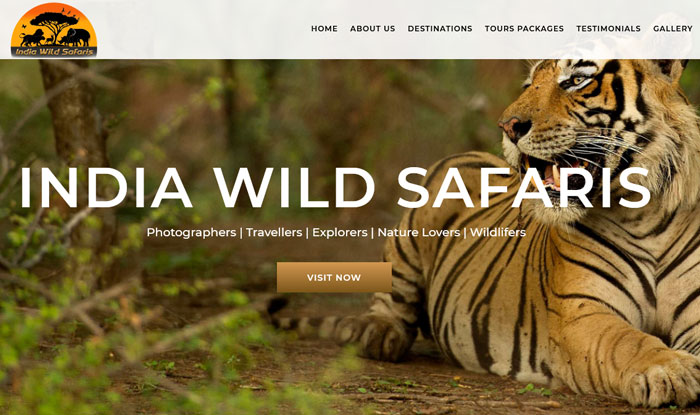Viewport: 700px width, 415px height.
Task: Click the tiger's front paw in the photo
Action: [x=663, y=379]
